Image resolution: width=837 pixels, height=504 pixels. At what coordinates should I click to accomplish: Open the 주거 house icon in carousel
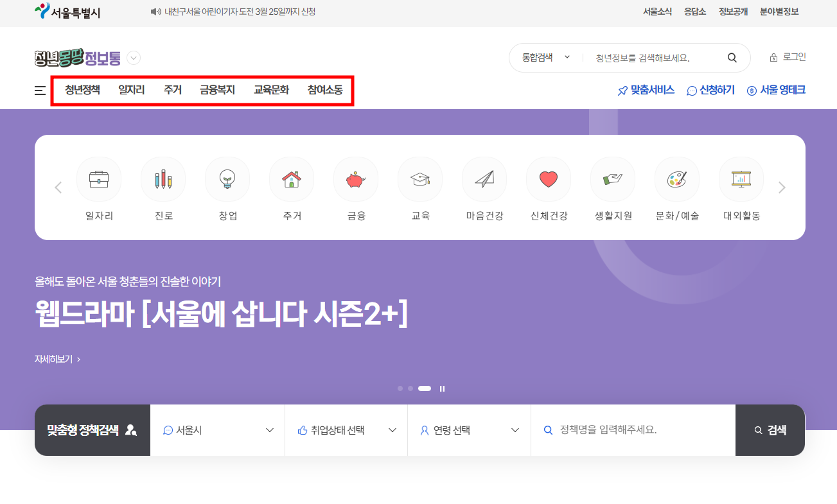click(x=292, y=179)
